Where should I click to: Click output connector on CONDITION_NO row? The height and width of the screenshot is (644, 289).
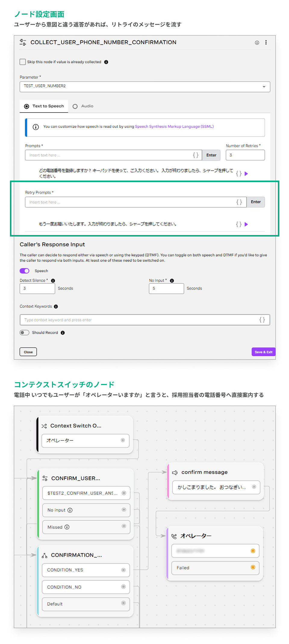click(x=123, y=587)
